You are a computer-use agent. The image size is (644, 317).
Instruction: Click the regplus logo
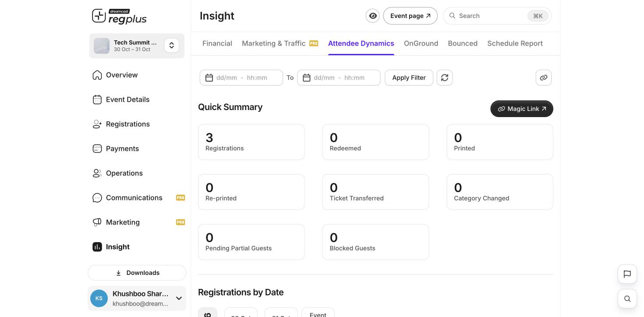pos(119,16)
